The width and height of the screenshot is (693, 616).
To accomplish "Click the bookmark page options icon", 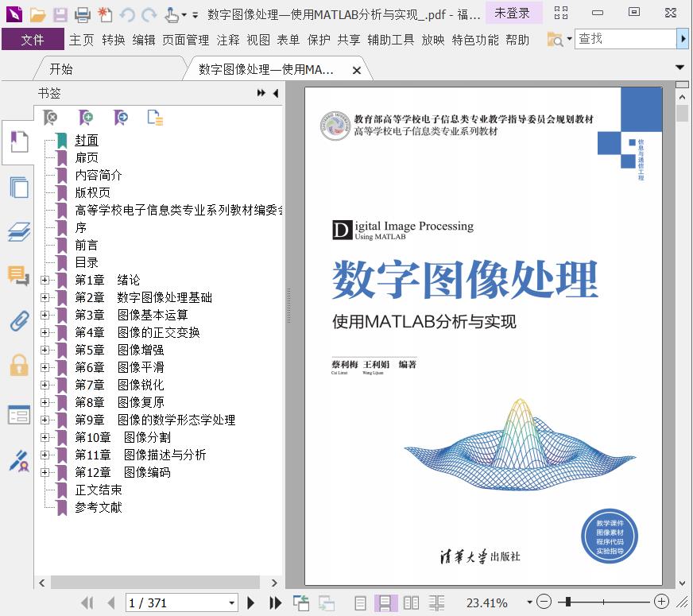I will [155, 118].
